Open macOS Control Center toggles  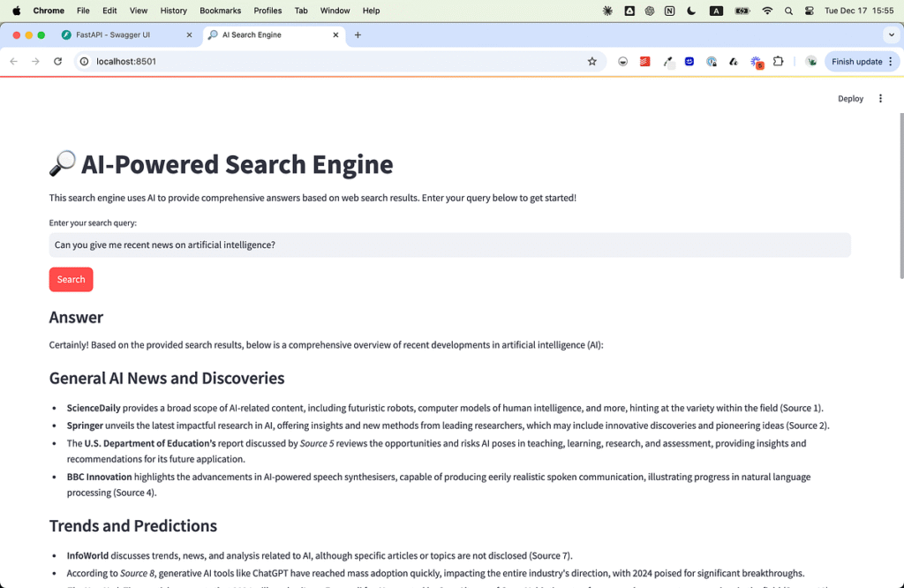[808, 11]
